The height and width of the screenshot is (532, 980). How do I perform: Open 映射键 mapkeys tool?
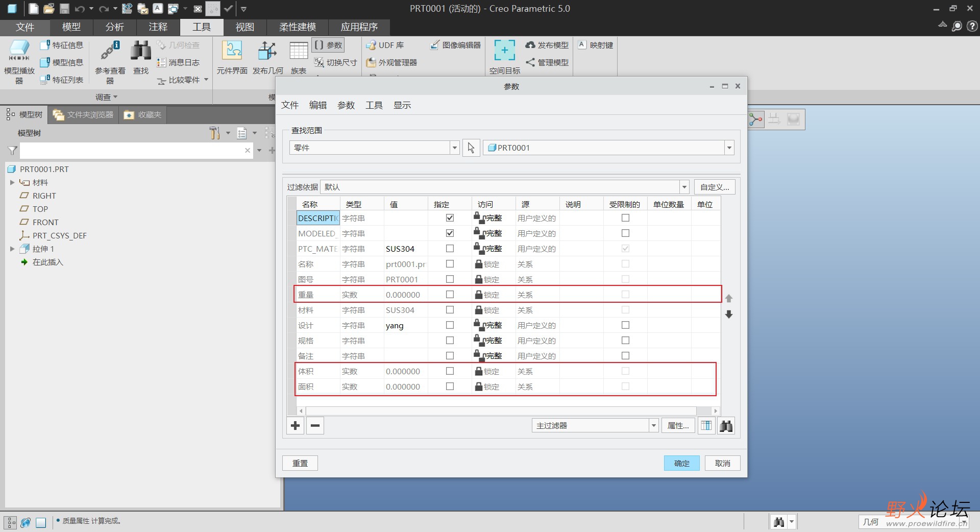tap(596, 45)
